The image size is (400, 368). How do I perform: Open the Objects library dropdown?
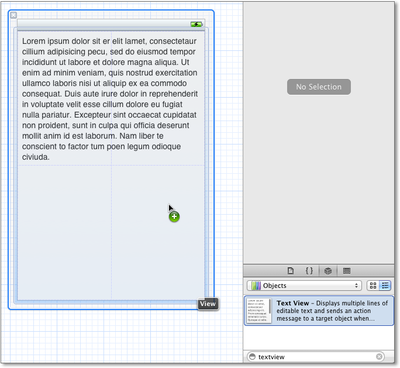tap(304, 285)
